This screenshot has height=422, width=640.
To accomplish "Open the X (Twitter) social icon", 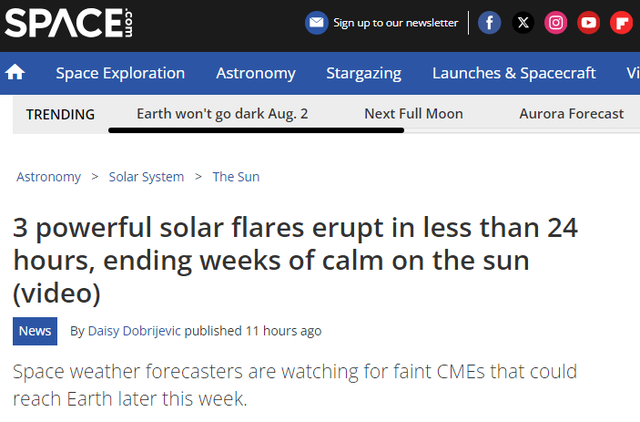I will [x=523, y=22].
